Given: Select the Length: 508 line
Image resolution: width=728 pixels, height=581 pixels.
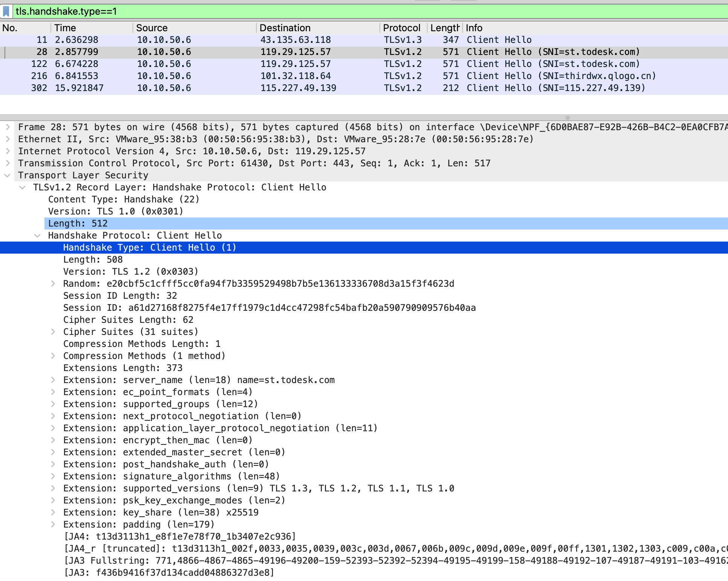Looking at the screenshot, I should (93, 260).
